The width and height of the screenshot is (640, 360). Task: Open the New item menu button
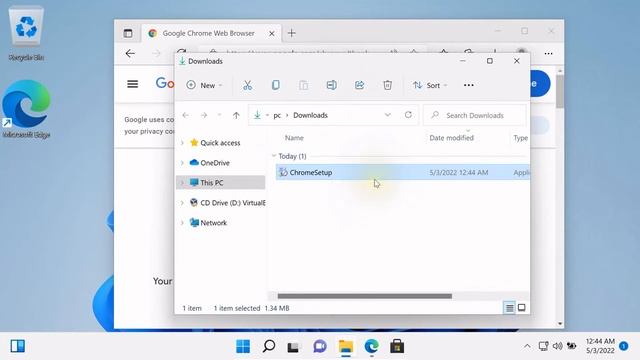tap(204, 85)
